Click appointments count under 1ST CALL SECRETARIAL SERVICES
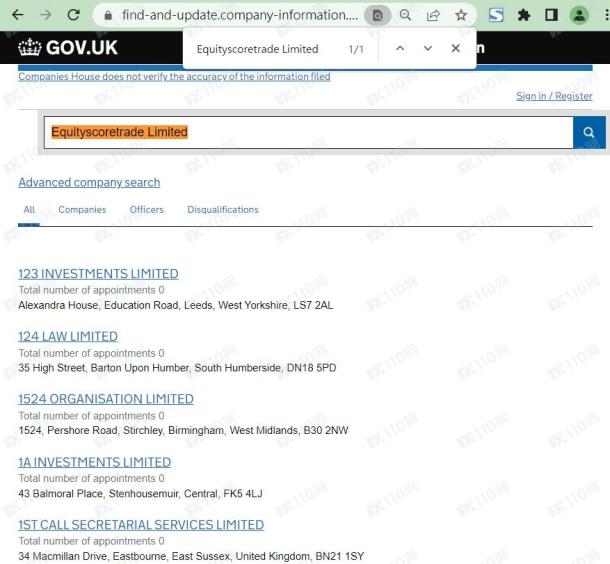 (91, 541)
